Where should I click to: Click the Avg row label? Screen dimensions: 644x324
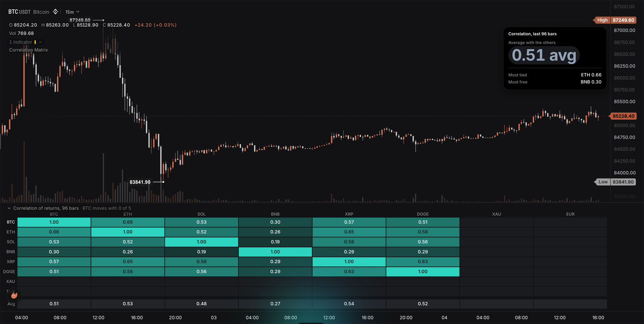(x=11, y=304)
